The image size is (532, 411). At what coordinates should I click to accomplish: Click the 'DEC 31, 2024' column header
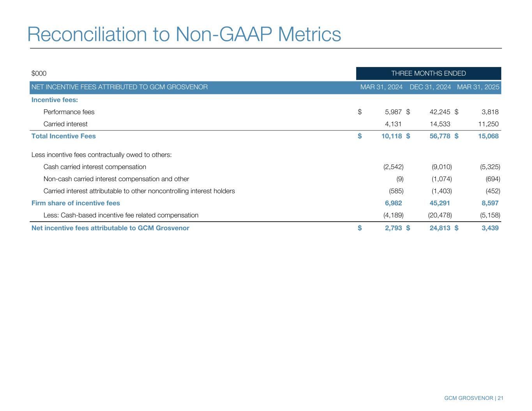(430, 87)
